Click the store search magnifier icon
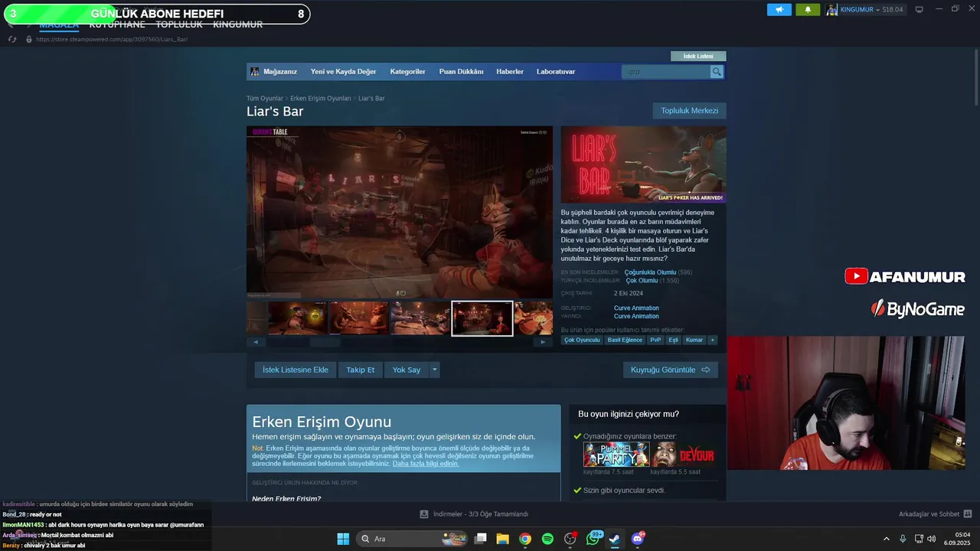 (717, 72)
